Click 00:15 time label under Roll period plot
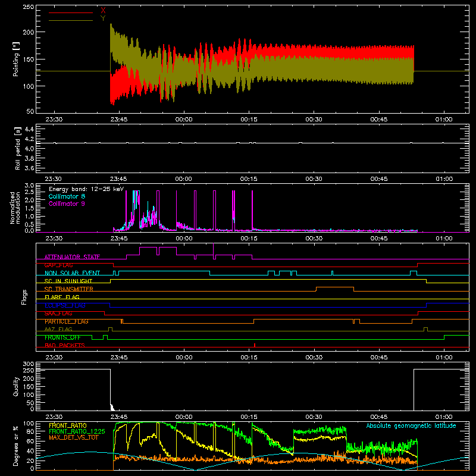Screen dimensions: 476x476 [249, 179]
